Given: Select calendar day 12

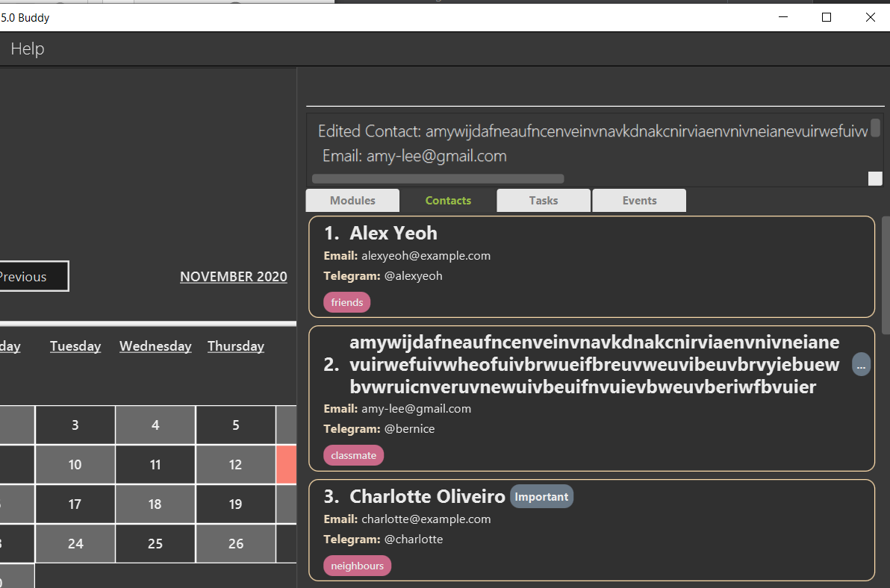Looking at the screenshot, I should tap(235, 465).
